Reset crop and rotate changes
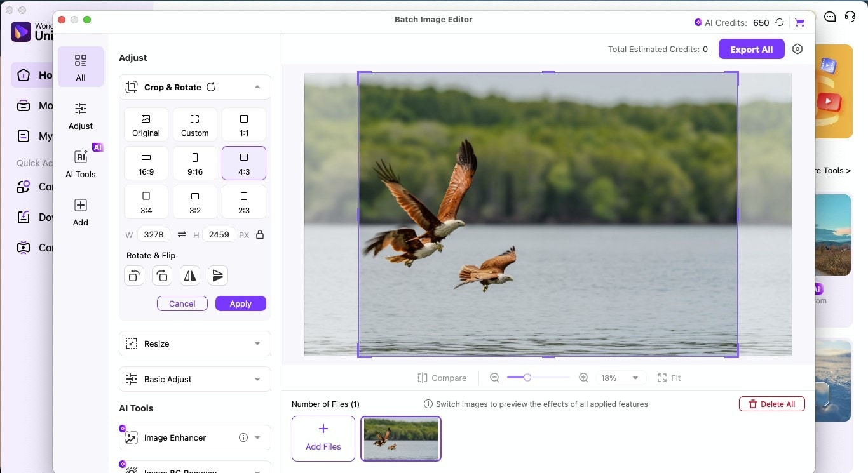 click(x=211, y=87)
